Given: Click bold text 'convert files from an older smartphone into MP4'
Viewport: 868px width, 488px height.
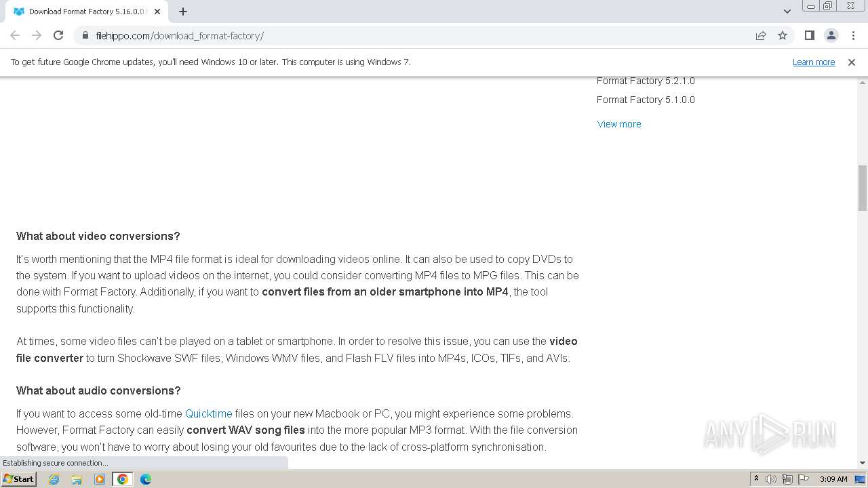Looking at the screenshot, I should tap(385, 291).
